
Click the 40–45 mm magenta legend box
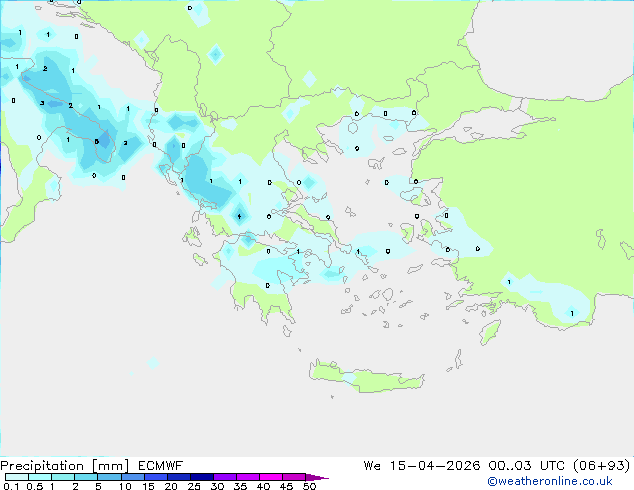[x=271, y=477]
